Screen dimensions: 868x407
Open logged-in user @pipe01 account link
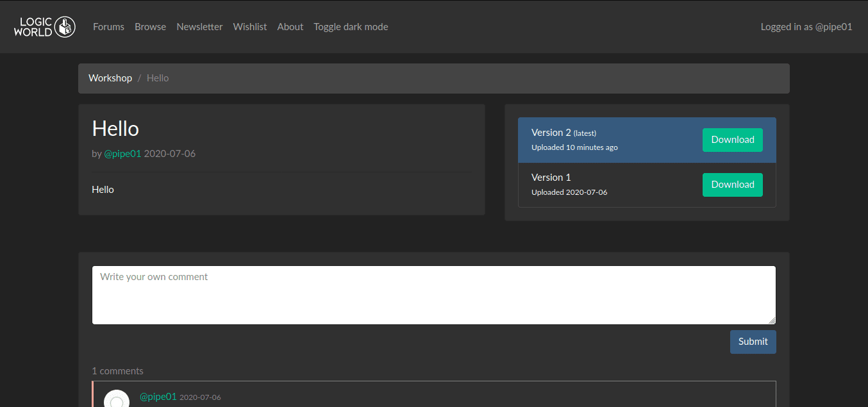point(806,27)
